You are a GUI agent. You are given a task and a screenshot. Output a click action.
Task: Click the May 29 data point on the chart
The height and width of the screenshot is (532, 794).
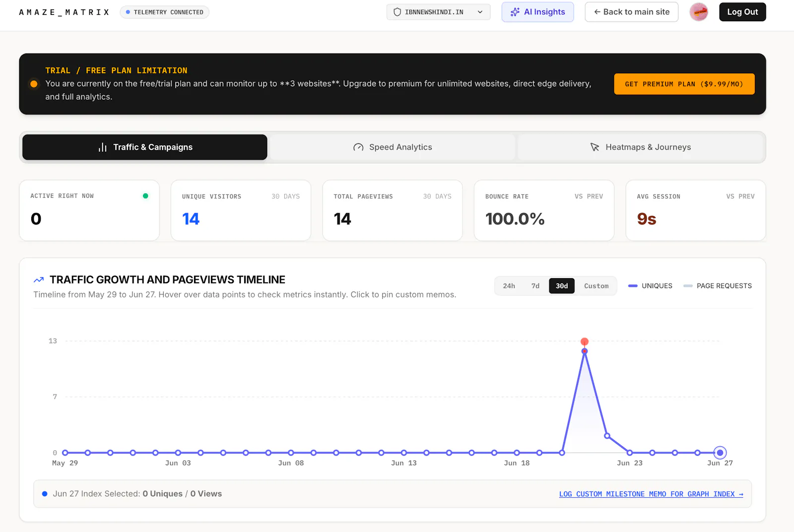click(x=65, y=453)
